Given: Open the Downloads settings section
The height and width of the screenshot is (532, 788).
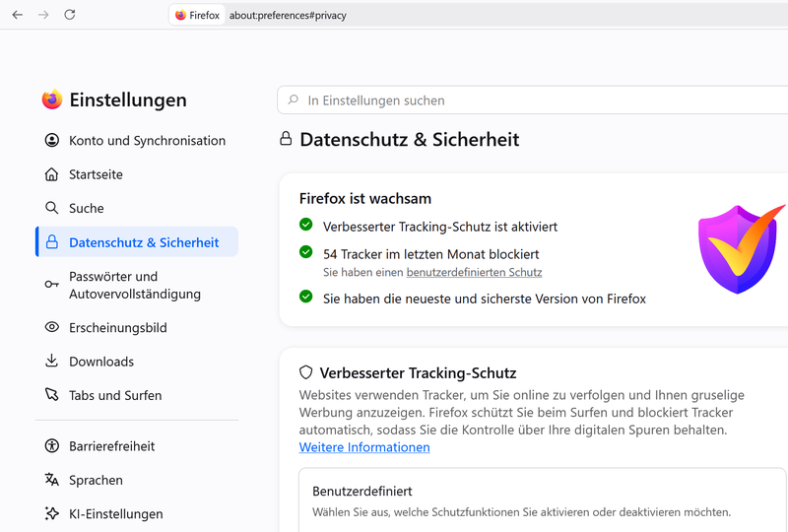Looking at the screenshot, I should [137, 362].
